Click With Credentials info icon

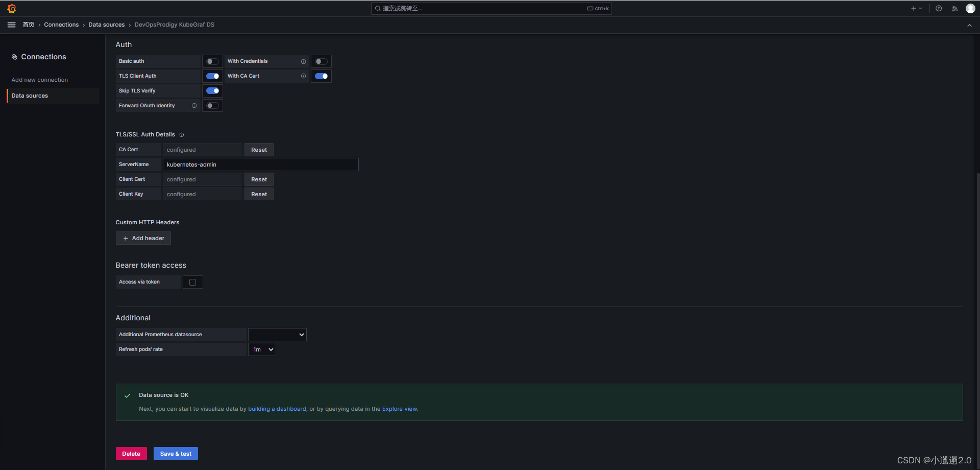[303, 61]
